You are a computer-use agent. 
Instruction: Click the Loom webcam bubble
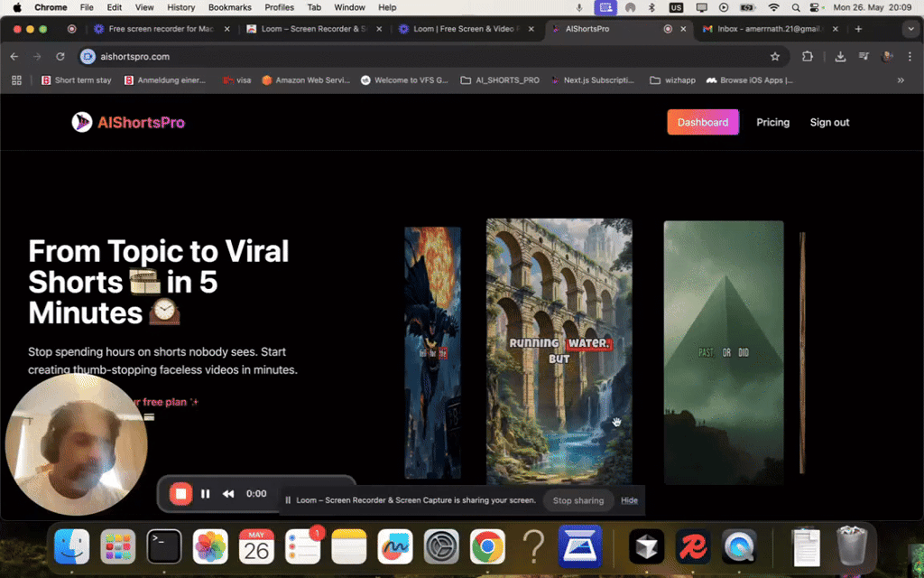[76, 444]
